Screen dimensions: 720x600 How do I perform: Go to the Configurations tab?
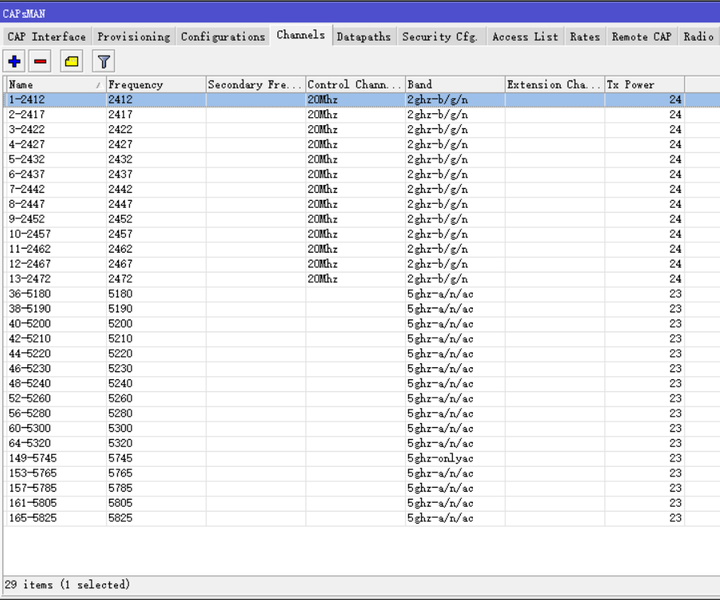click(223, 37)
